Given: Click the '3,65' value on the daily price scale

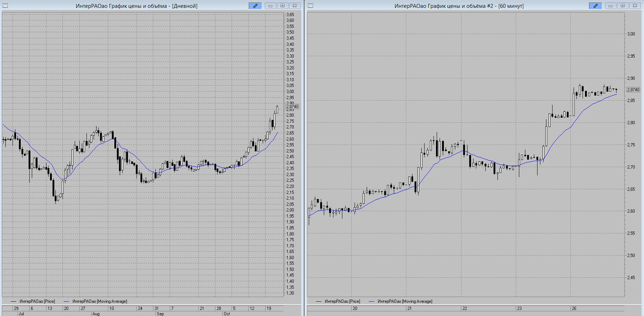Looking at the screenshot, I should click(290, 15).
